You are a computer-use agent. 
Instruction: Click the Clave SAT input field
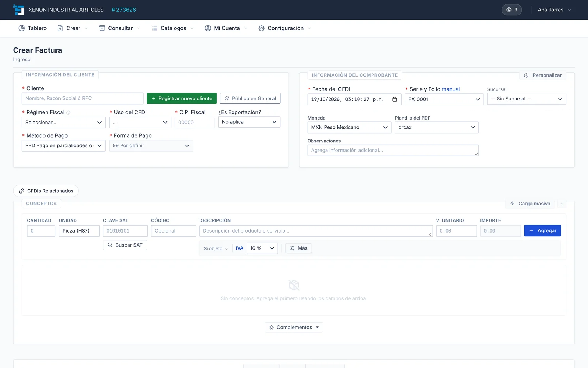(125, 231)
